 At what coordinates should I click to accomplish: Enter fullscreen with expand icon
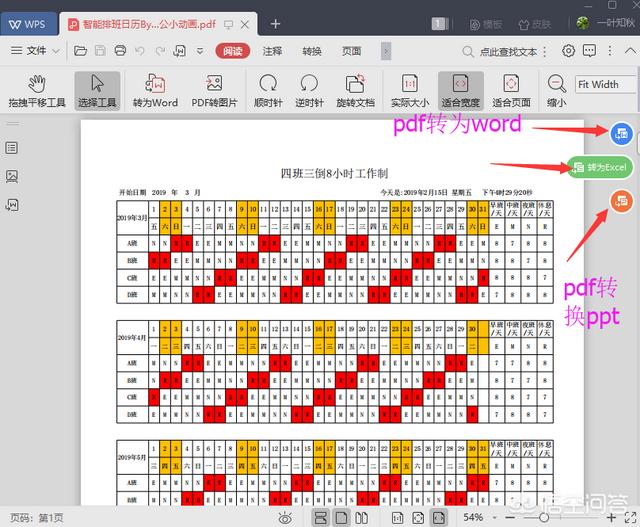(630, 518)
